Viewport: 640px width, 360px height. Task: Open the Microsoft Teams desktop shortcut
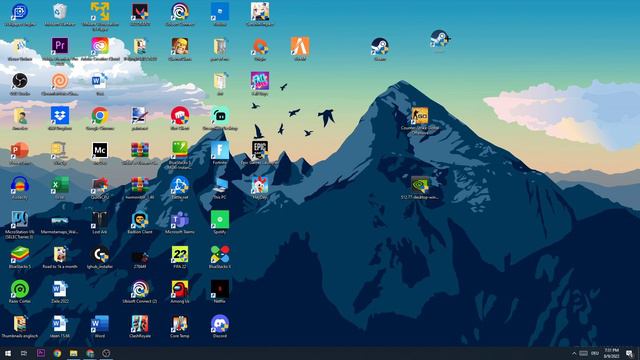tap(180, 220)
